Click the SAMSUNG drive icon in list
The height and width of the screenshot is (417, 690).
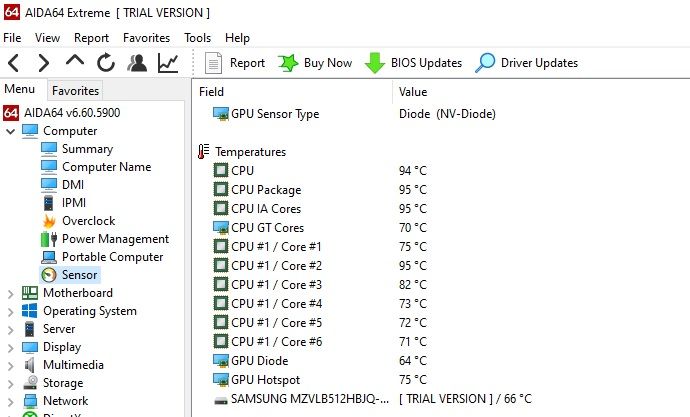point(221,399)
